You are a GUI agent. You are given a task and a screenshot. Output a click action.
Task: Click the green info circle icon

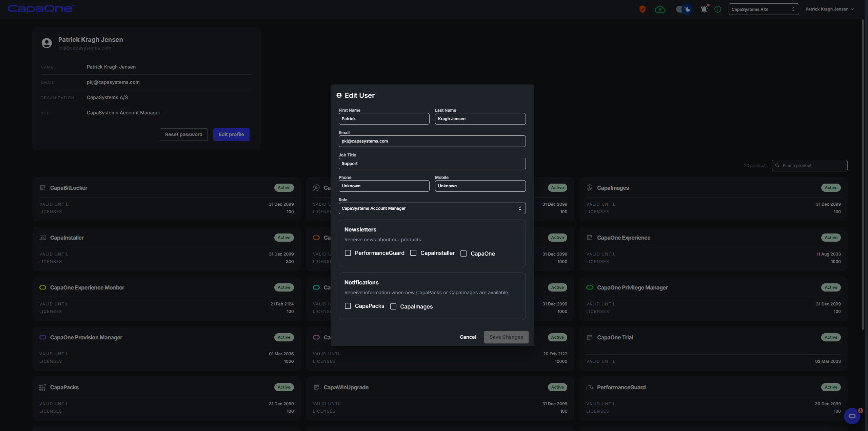coord(718,9)
